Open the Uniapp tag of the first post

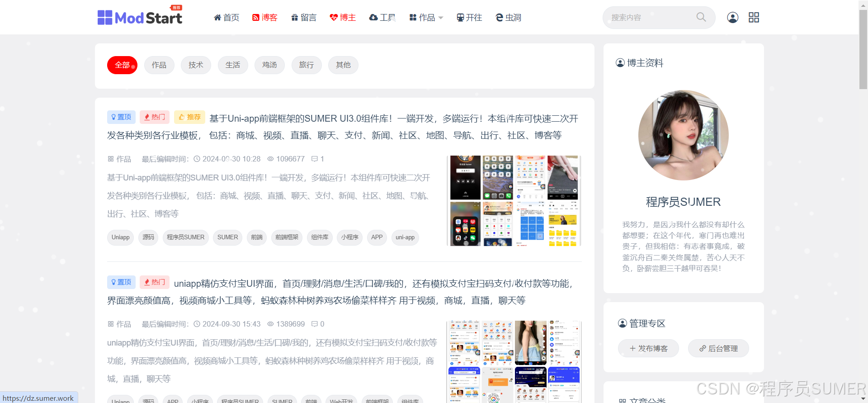[x=121, y=237]
